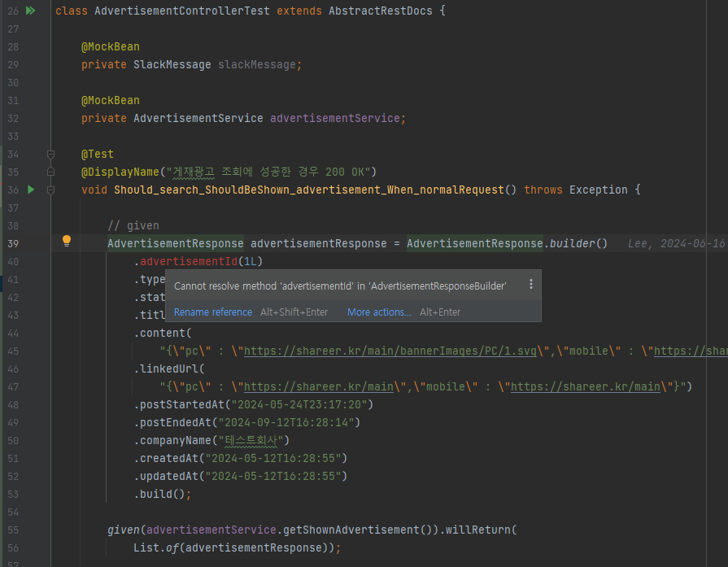Run test method on line 36

click(x=31, y=190)
